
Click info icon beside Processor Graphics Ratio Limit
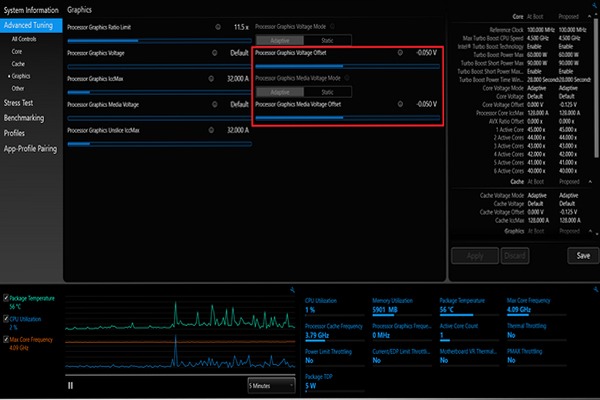pyautogui.click(x=218, y=27)
